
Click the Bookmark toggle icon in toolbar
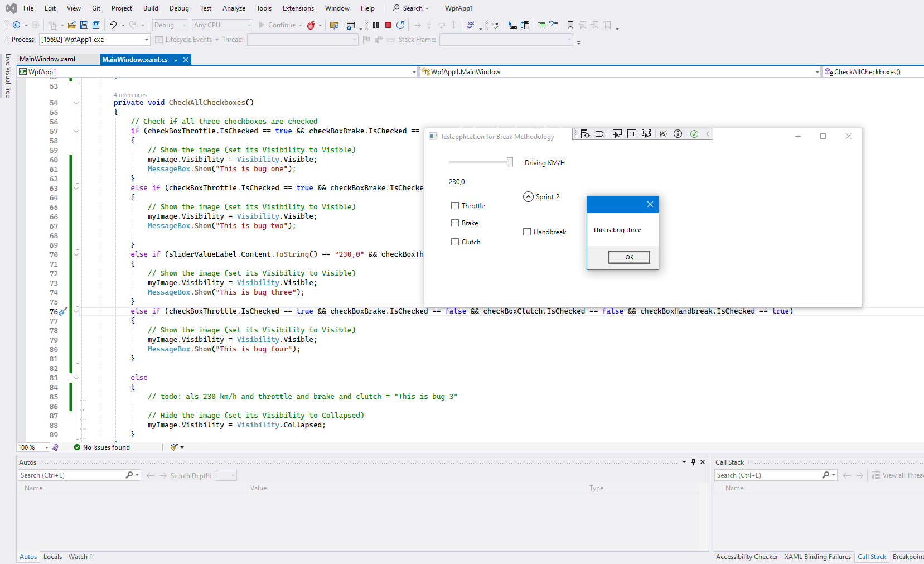click(x=570, y=25)
